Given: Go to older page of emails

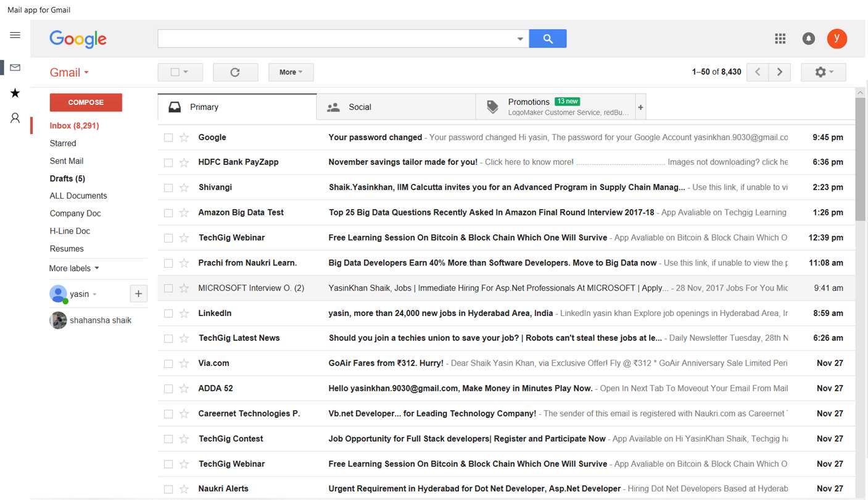Looking at the screenshot, I should coord(780,72).
